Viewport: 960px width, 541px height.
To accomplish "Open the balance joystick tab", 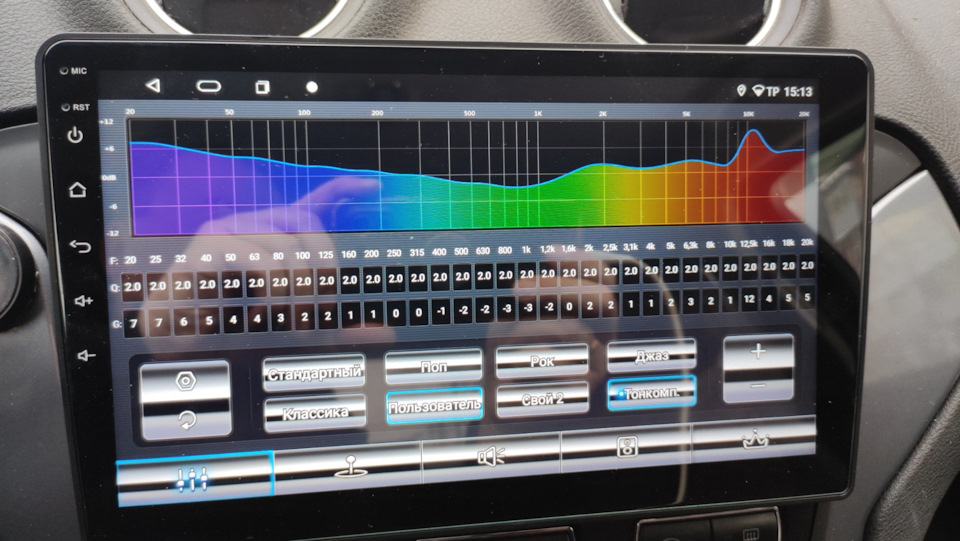I will [349, 468].
